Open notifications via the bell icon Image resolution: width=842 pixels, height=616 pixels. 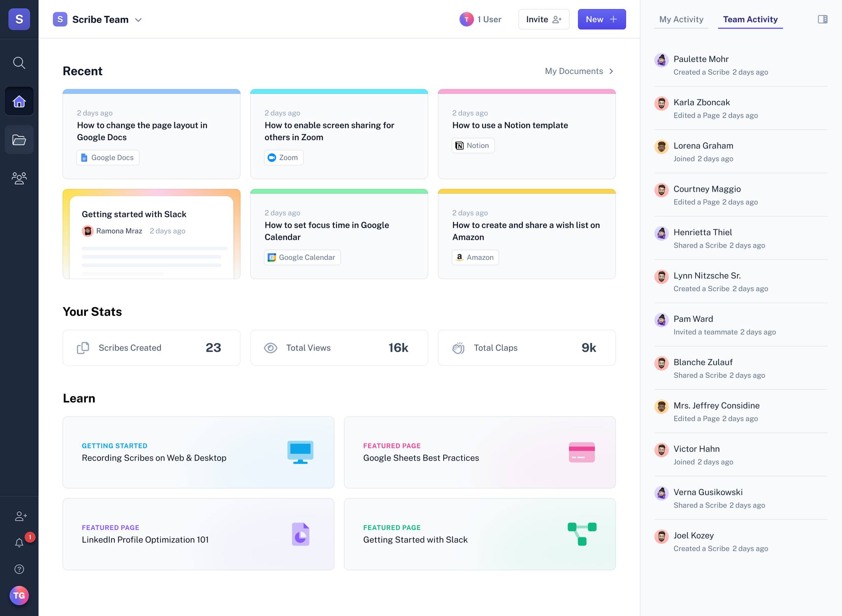(x=19, y=543)
